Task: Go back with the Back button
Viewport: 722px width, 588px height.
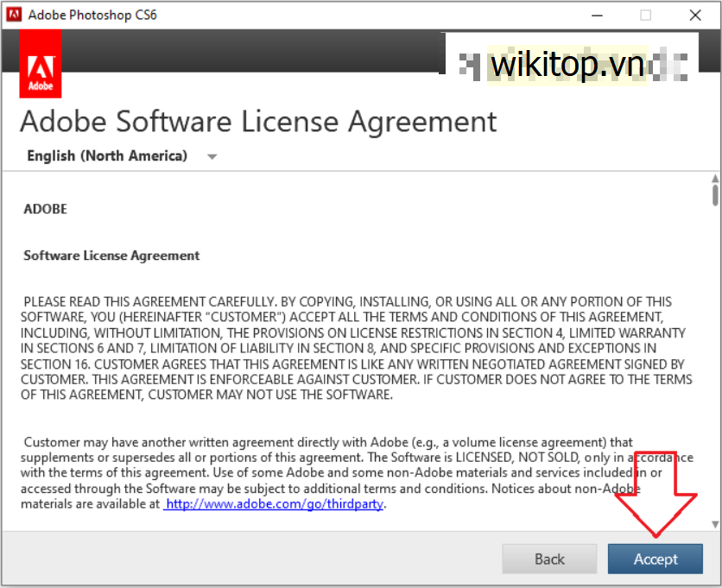Action: point(549,559)
